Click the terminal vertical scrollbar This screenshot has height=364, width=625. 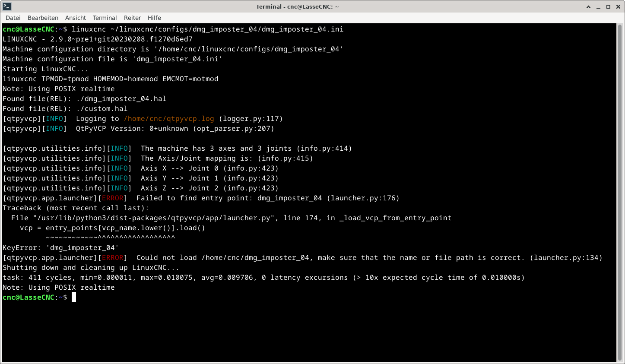pyautogui.click(x=620, y=193)
